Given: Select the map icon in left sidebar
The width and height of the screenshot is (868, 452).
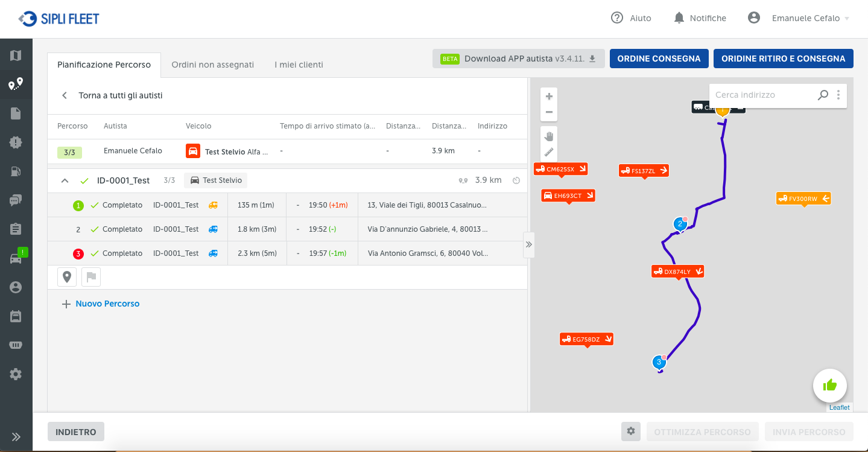Looking at the screenshot, I should pos(15,56).
